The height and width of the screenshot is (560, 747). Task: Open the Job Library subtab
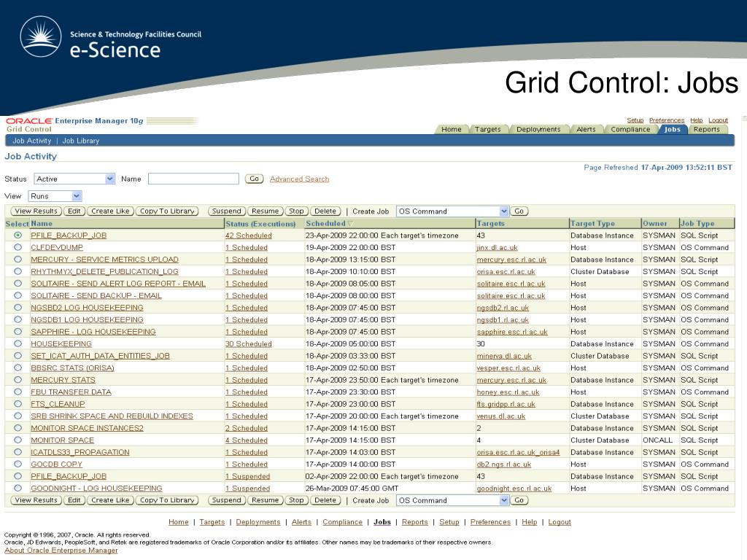pos(81,141)
